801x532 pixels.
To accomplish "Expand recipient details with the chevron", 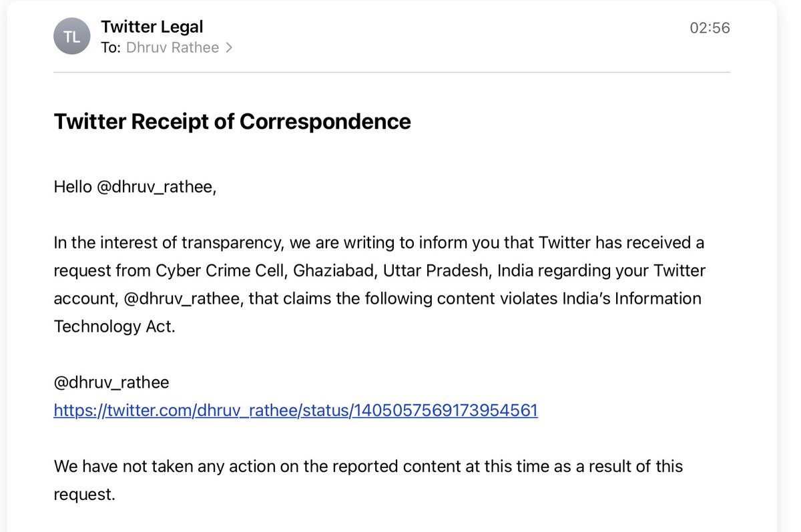I will [x=229, y=48].
